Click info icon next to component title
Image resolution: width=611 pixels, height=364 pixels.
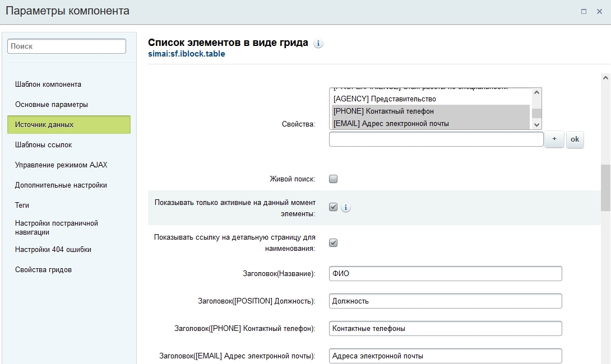click(318, 44)
